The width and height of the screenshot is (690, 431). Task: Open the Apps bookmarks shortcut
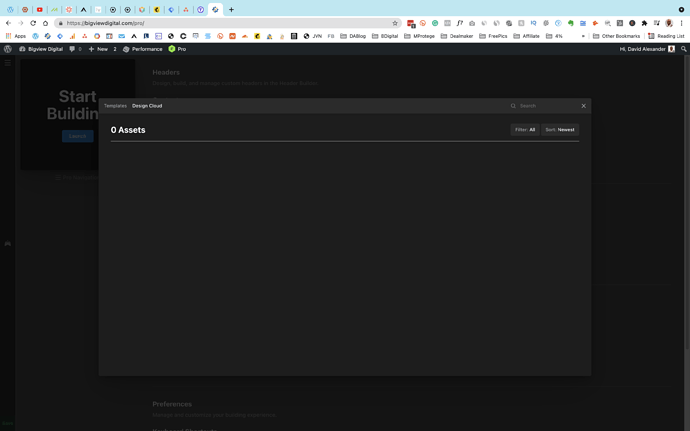pyautogui.click(x=16, y=36)
